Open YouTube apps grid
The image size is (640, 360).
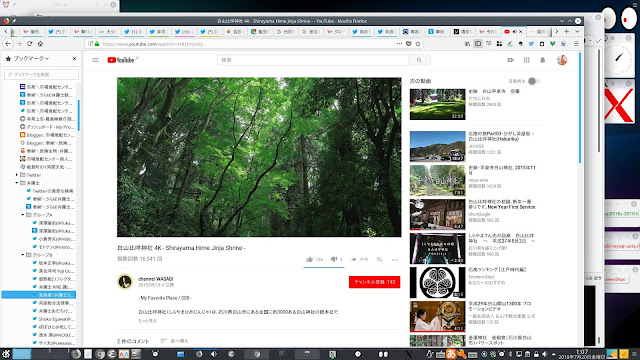tap(527, 60)
